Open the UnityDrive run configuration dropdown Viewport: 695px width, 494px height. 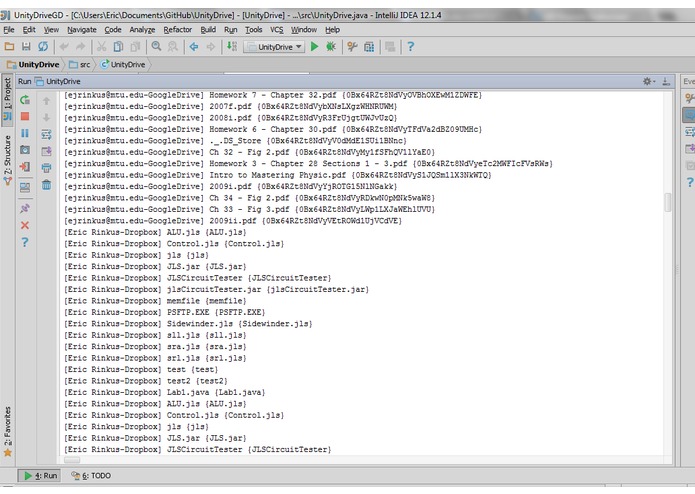(274, 47)
